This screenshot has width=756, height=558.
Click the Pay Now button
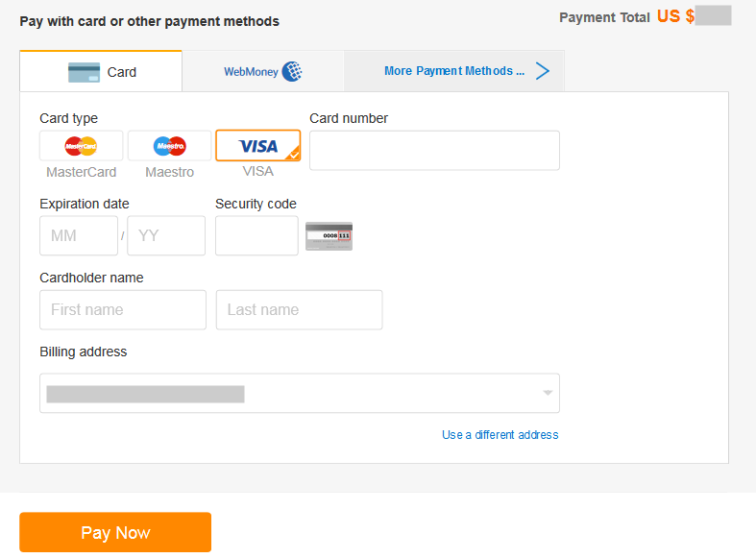pyautogui.click(x=115, y=532)
